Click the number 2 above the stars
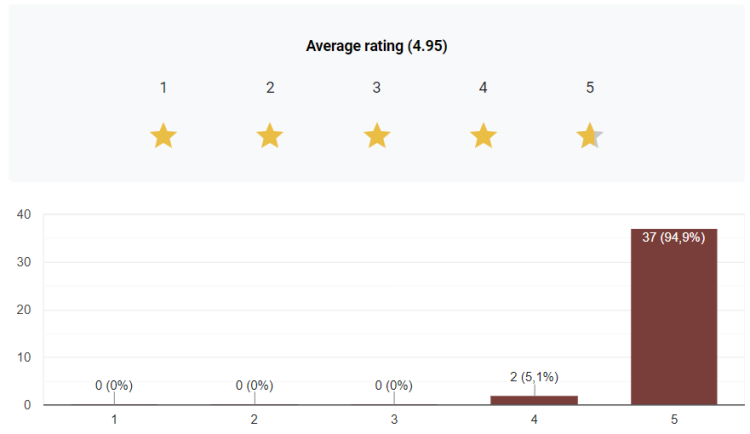The height and width of the screenshot is (434, 750). [x=270, y=87]
